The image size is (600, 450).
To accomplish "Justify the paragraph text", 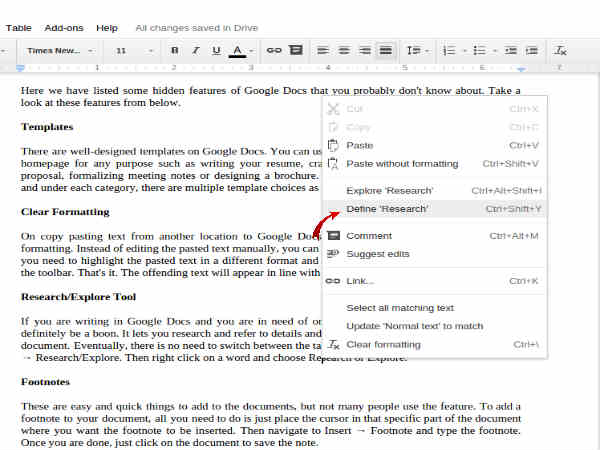I will tap(385, 49).
